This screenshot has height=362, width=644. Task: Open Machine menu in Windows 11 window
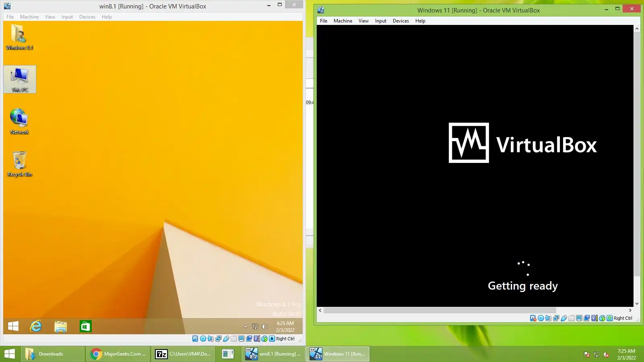coord(343,21)
